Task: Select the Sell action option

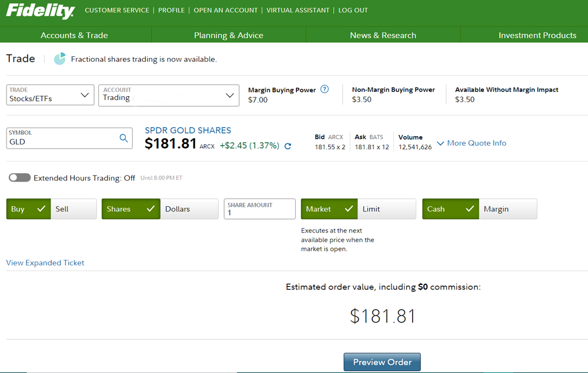Action: tap(73, 209)
